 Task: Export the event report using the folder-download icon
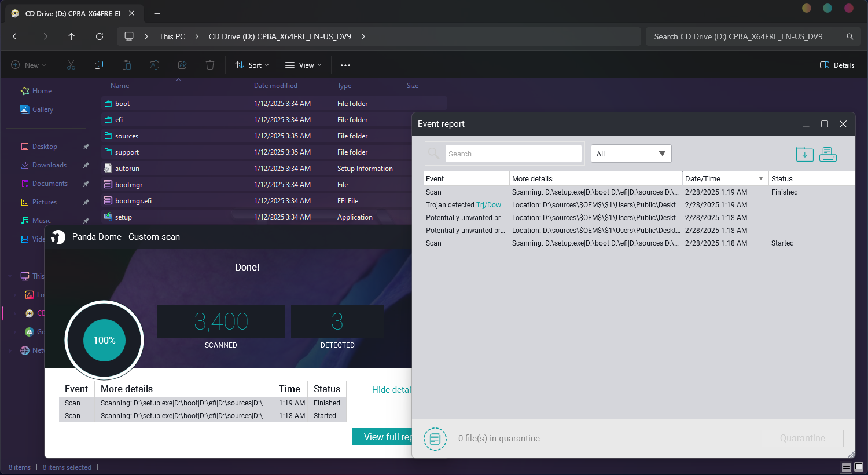tap(804, 154)
